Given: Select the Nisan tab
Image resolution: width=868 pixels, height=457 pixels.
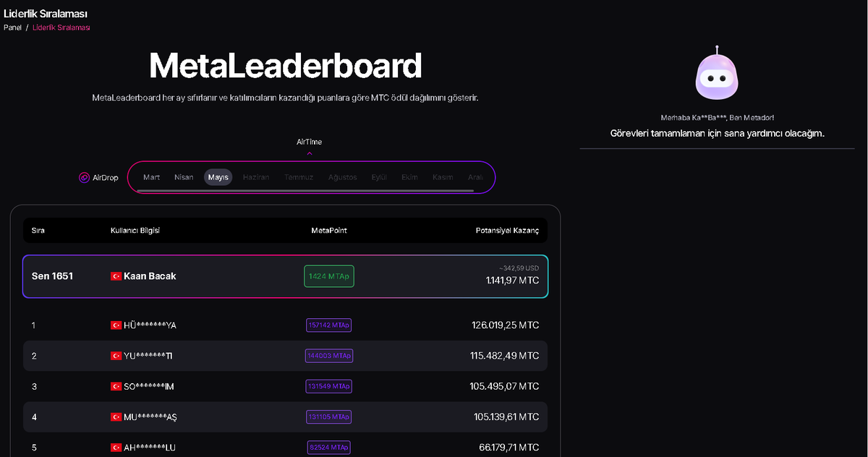Looking at the screenshot, I should (184, 176).
